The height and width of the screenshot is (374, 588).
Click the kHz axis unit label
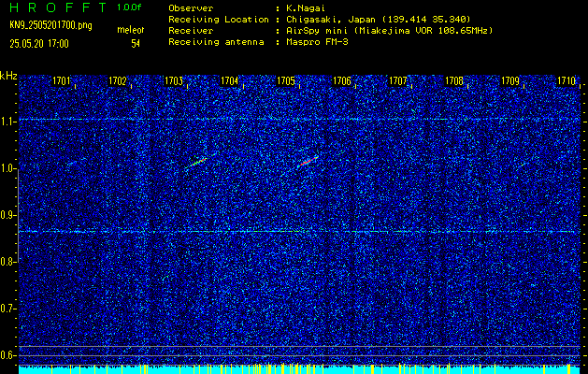coord(8,76)
